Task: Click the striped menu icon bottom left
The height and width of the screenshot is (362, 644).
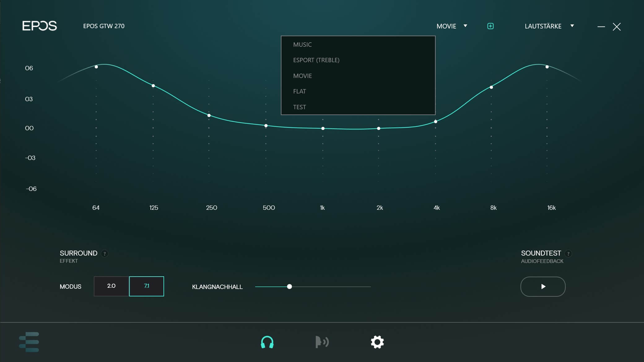Action: click(x=29, y=342)
